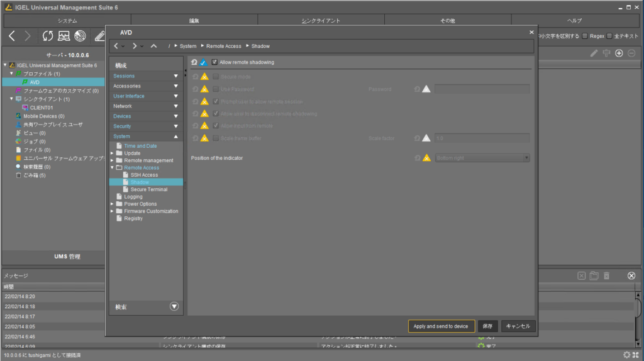Click System in the breadcrumb path
Screen dimensions: 644x361
188,46
